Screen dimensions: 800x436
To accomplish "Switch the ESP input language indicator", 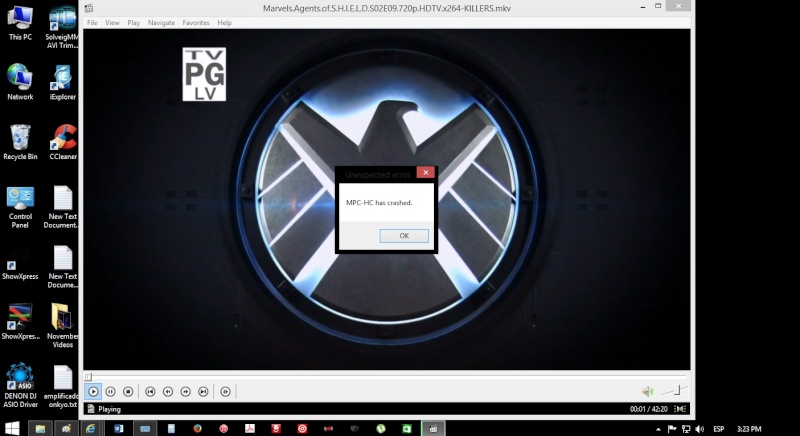I will coord(719,429).
